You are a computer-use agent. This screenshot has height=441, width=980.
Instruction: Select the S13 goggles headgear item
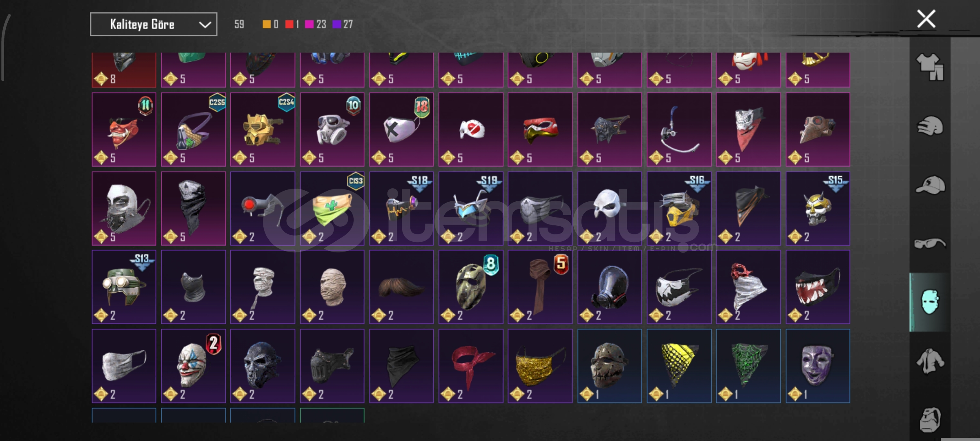(x=124, y=287)
